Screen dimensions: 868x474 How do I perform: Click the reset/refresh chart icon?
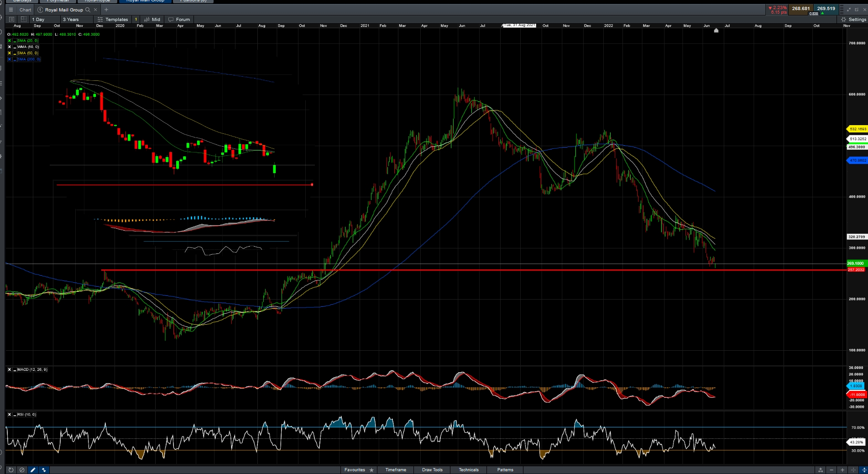point(11,470)
